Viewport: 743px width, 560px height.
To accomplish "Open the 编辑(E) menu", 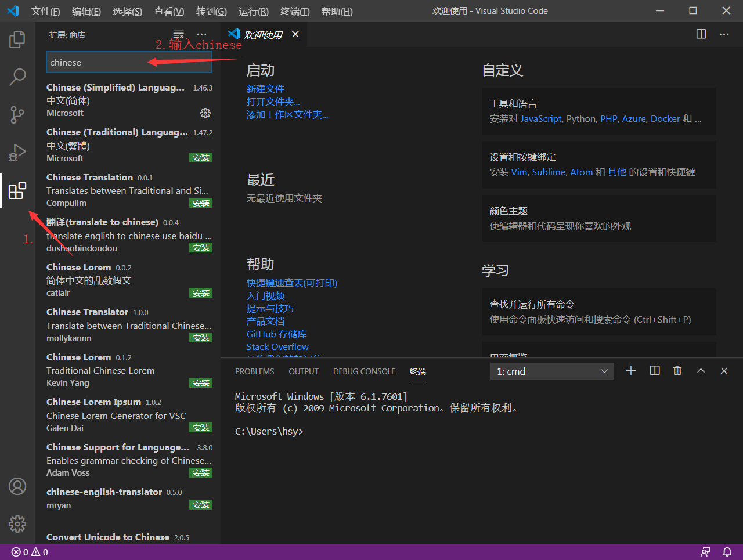I will (86, 11).
